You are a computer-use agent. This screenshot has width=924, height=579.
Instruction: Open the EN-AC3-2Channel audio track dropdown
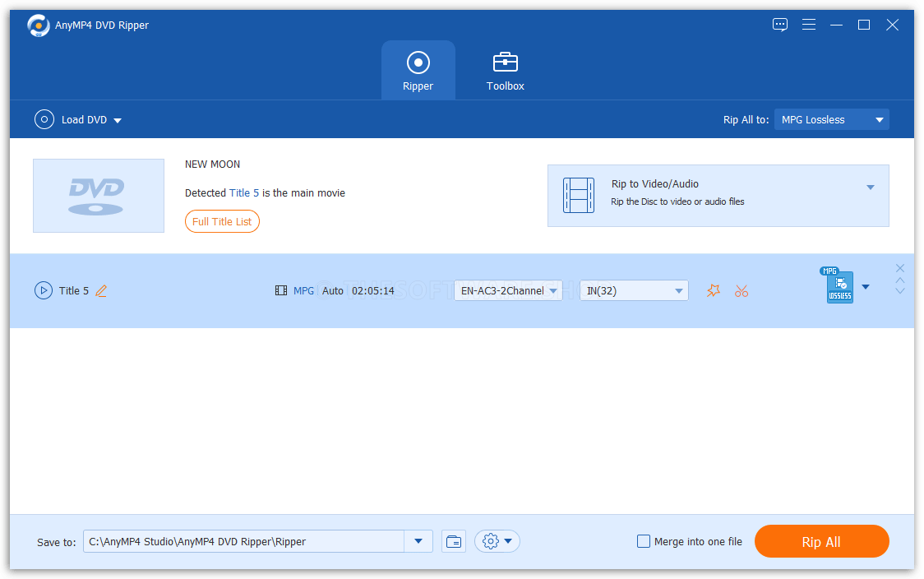508,290
